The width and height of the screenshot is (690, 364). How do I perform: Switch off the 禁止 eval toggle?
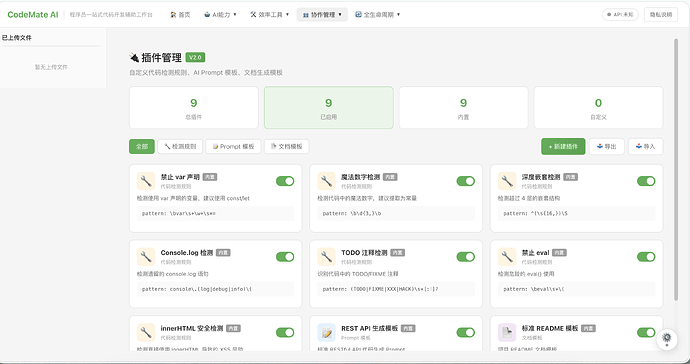click(x=646, y=257)
